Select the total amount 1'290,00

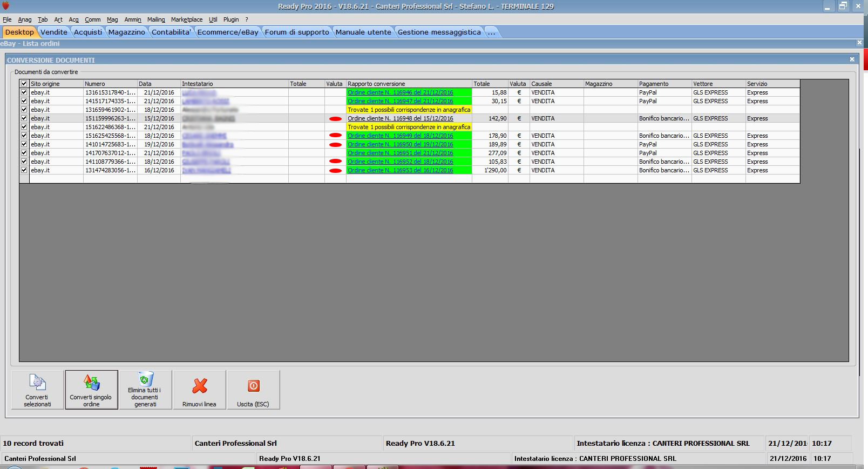pos(490,170)
